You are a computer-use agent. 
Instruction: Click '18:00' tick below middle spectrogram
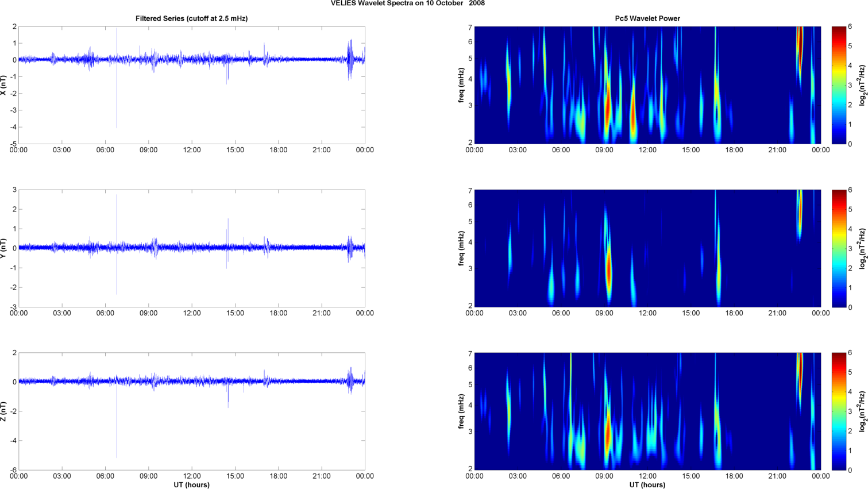(x=734, y=313)
